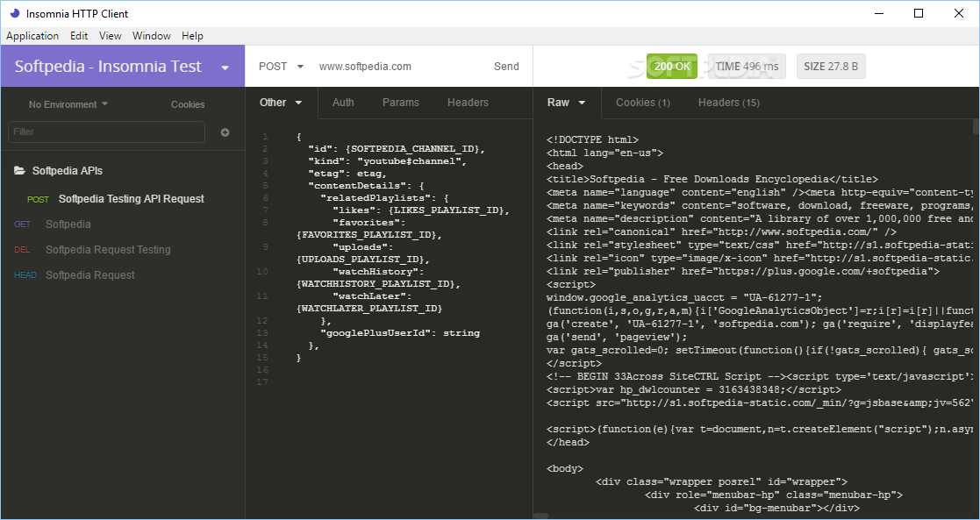The height and width of the screenshot is (520, 980).
Task: Switch to the Auth tab
Action: pos(343,103)
